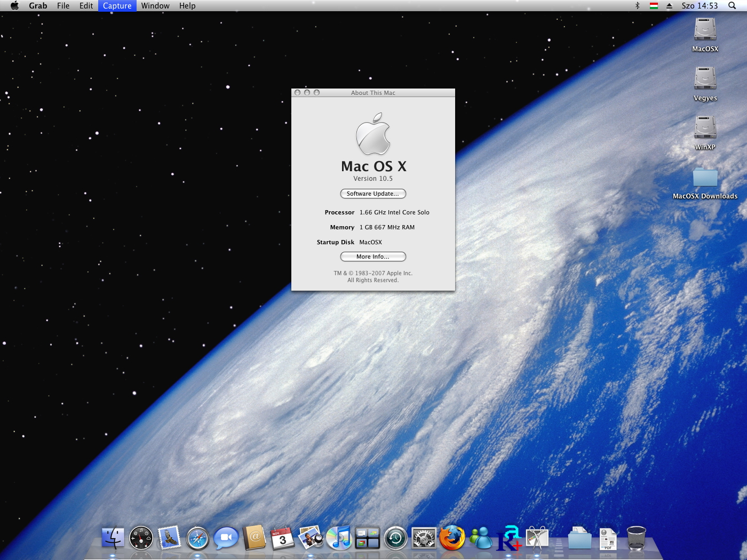Open iChat from the Dock
The height and width of the screenshot is (560, 747).
(x=226, y=538)
